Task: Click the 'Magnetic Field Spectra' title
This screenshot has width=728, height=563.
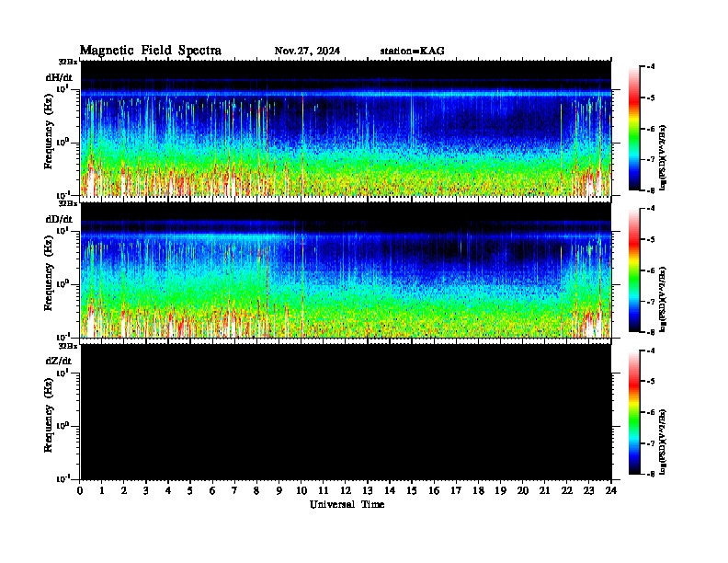Action: point(151,51)
